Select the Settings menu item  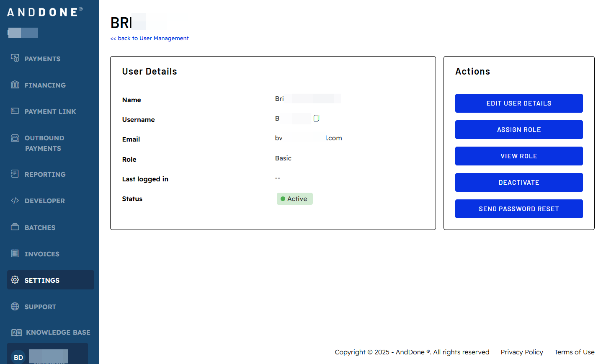click(x=51, y=280)
